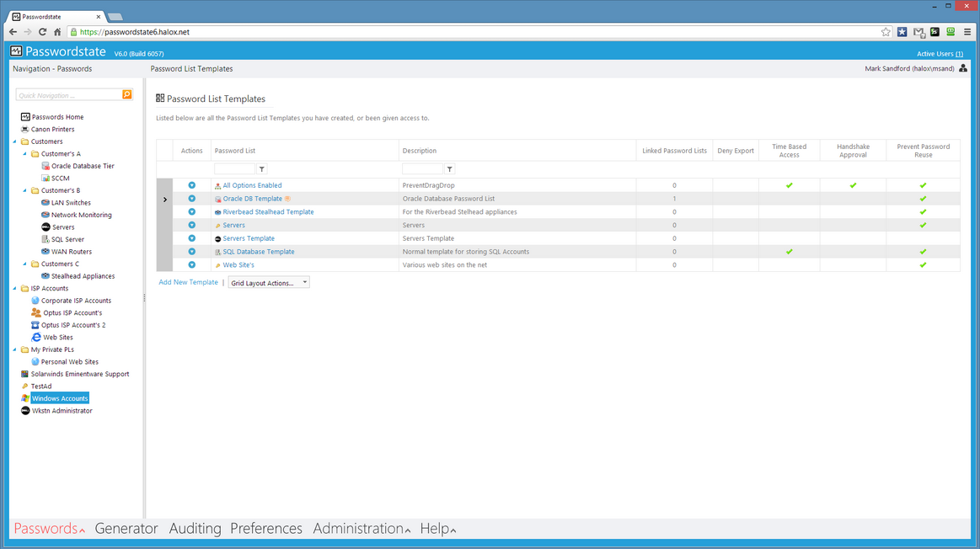Go back in browser history
The width and height of the screenshot is (980, 549).
point(13,32)
